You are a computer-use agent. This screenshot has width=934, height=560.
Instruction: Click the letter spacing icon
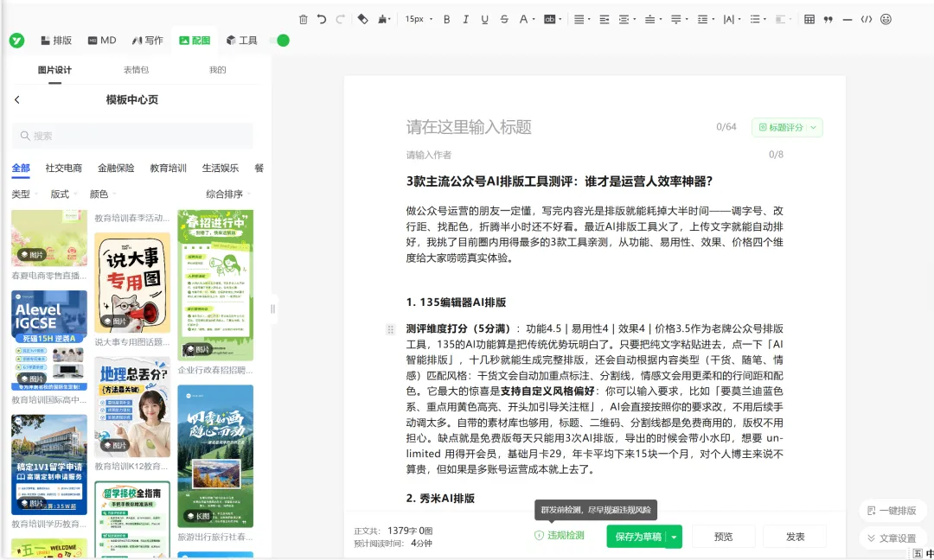pos(728,19)
